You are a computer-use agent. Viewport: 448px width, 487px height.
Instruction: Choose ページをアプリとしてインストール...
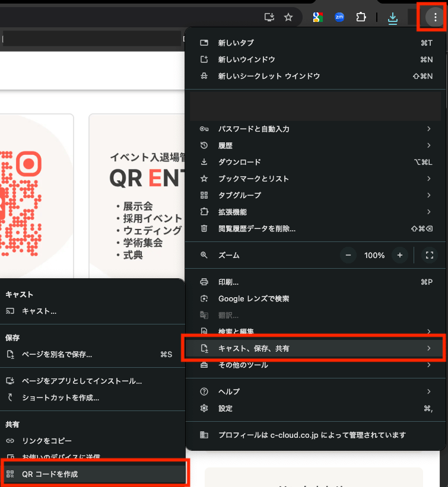[x=93, y=381]
